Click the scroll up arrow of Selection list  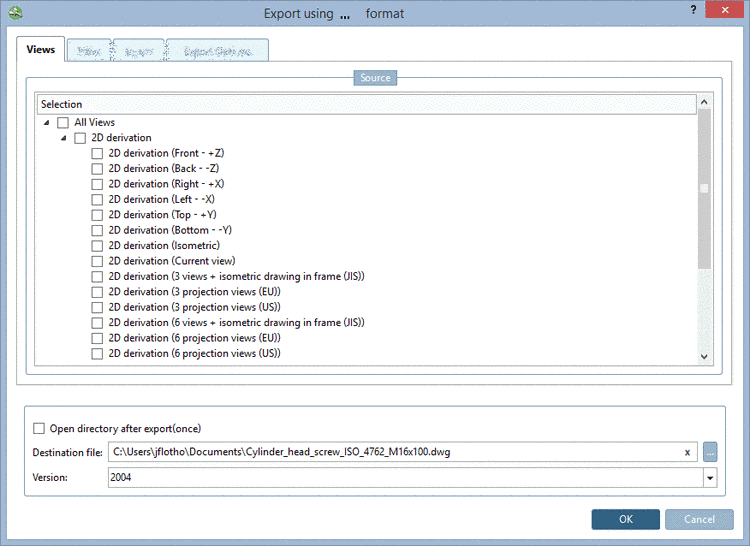click(x=704, y=102)
